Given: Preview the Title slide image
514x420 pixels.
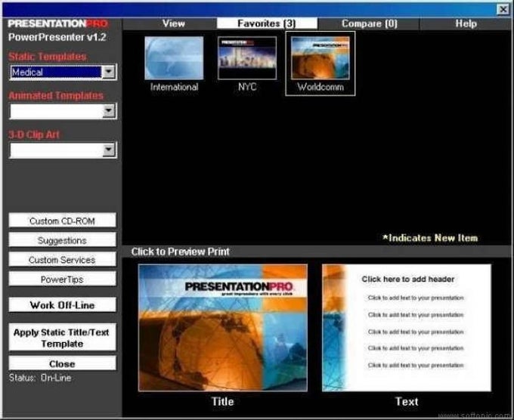Looking at the screenshot, I should click(223, 328).
